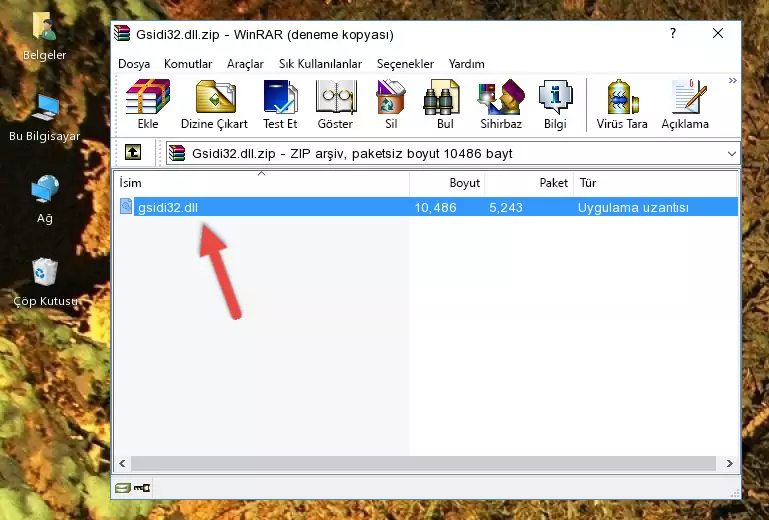The height and width of the screenshot is (520, 769).
Task: Open the Araçlar menu
Action: pos(245,64)
